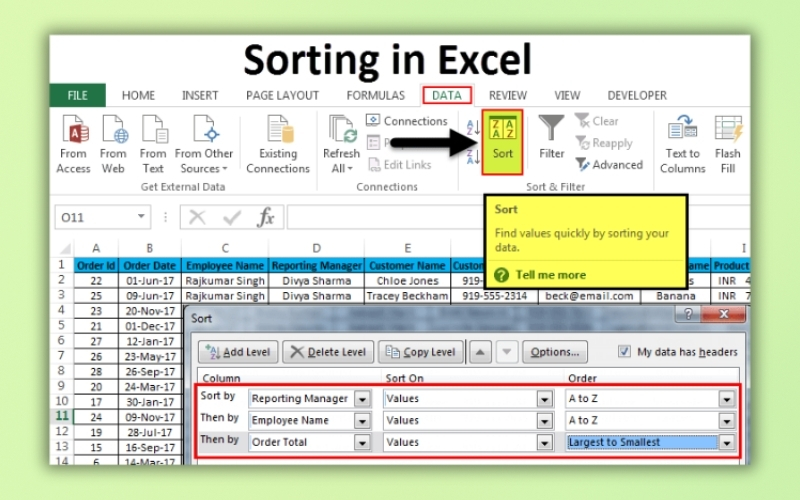Open the From Other Sources menu
Image resolution: width=800 pixels, height=500 pixels.
[204, 144]
